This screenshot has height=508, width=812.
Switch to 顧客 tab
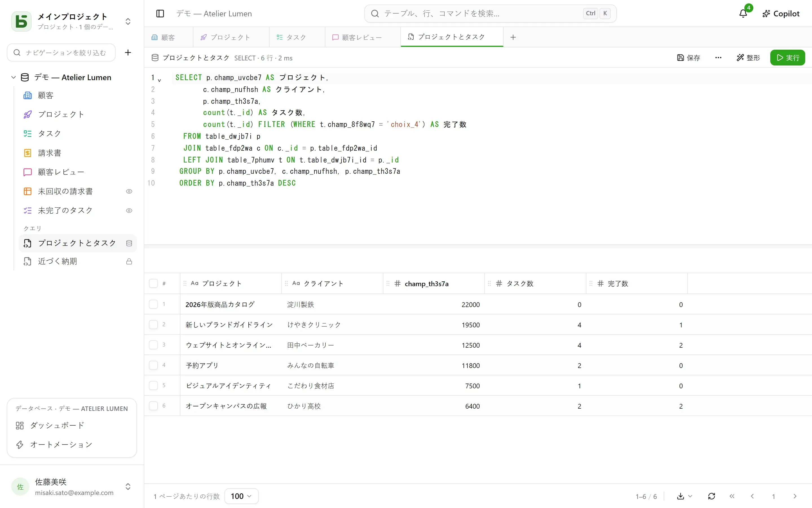coord(168,37)
